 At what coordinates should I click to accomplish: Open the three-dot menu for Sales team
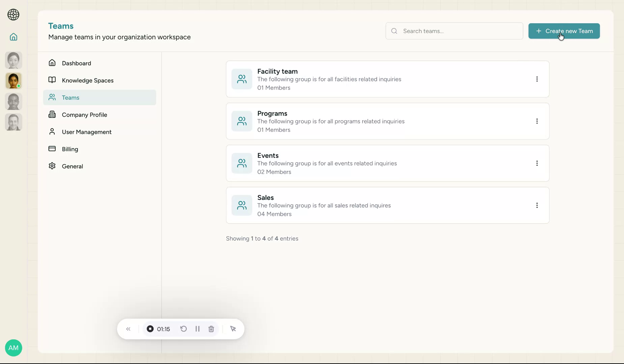coord(537,205)
